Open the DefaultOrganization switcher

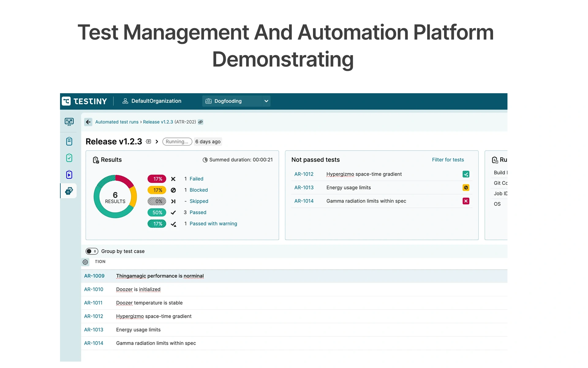pos(152,101)
